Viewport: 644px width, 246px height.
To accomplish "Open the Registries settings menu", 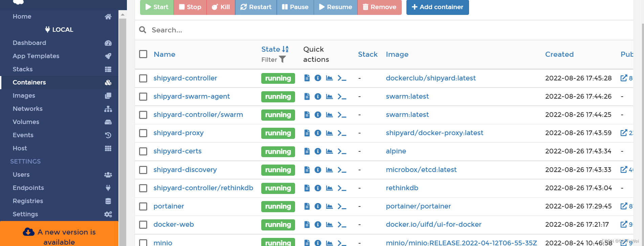I will [59, 201].
